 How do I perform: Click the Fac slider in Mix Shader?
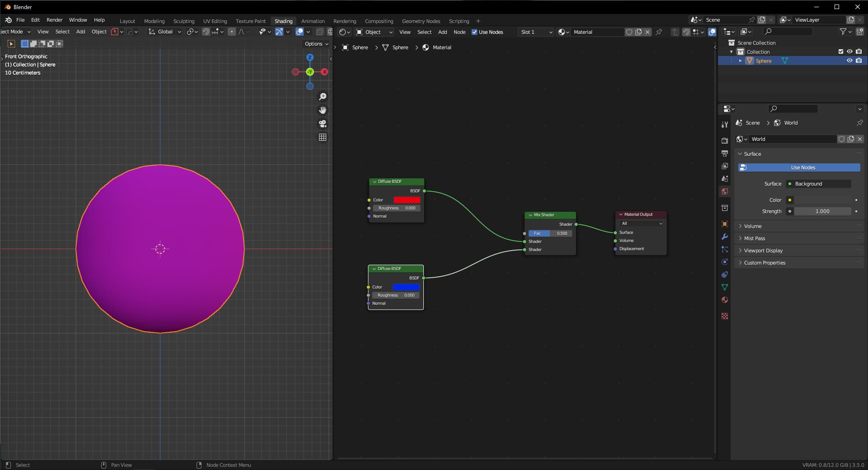click(x=550, y=233)
